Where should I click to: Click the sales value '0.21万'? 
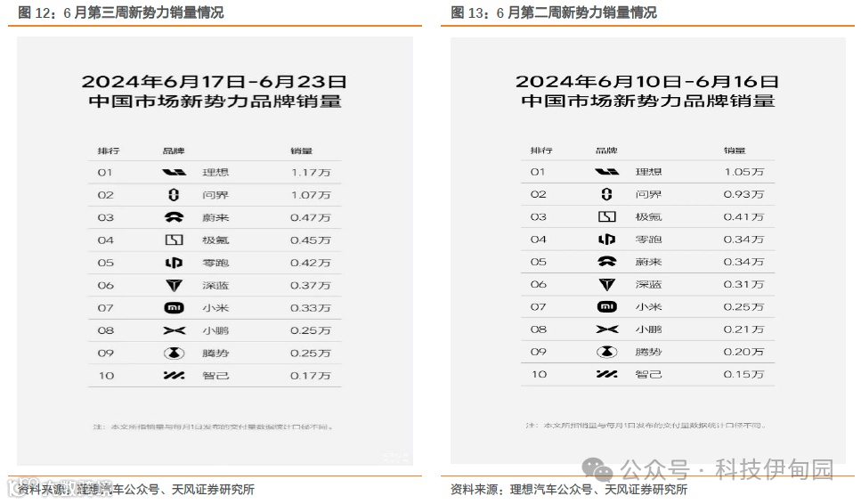point(744,329)
